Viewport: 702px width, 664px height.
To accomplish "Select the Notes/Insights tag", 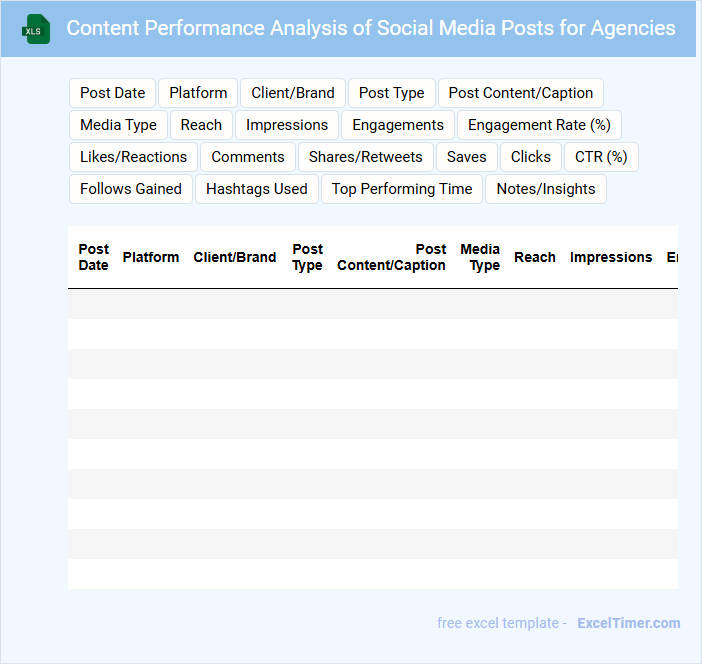I will [545, 189].
